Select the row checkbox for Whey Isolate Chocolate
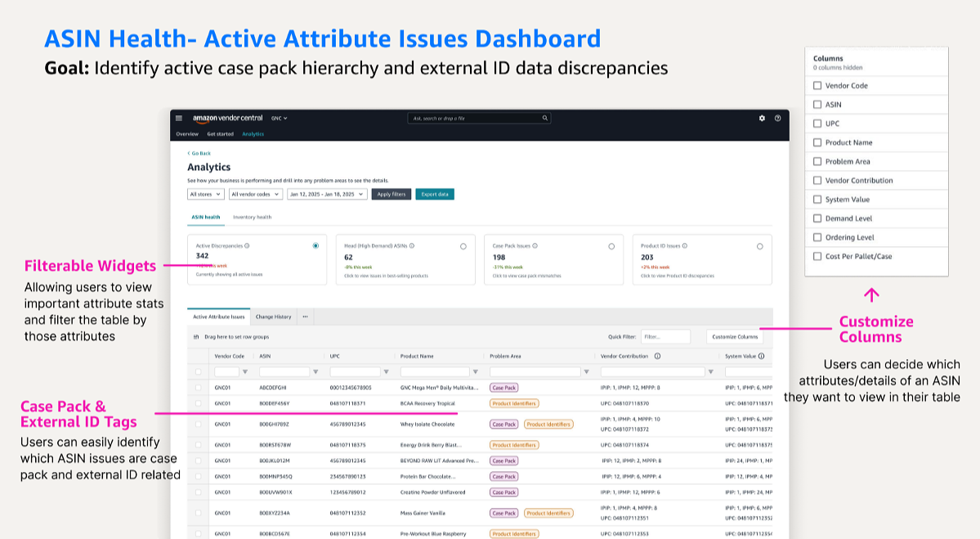 pyautogui.click(x=198, y=424)
